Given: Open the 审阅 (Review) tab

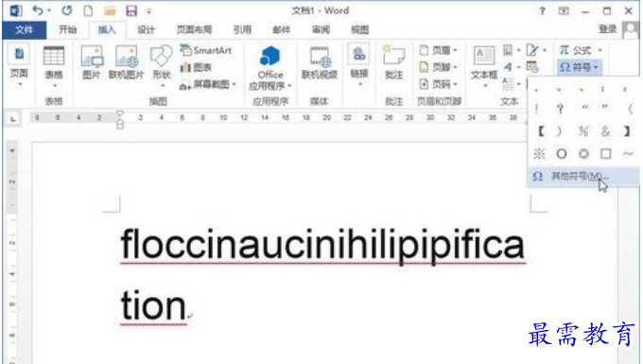Looking at the screenshot, I should 321,29.
